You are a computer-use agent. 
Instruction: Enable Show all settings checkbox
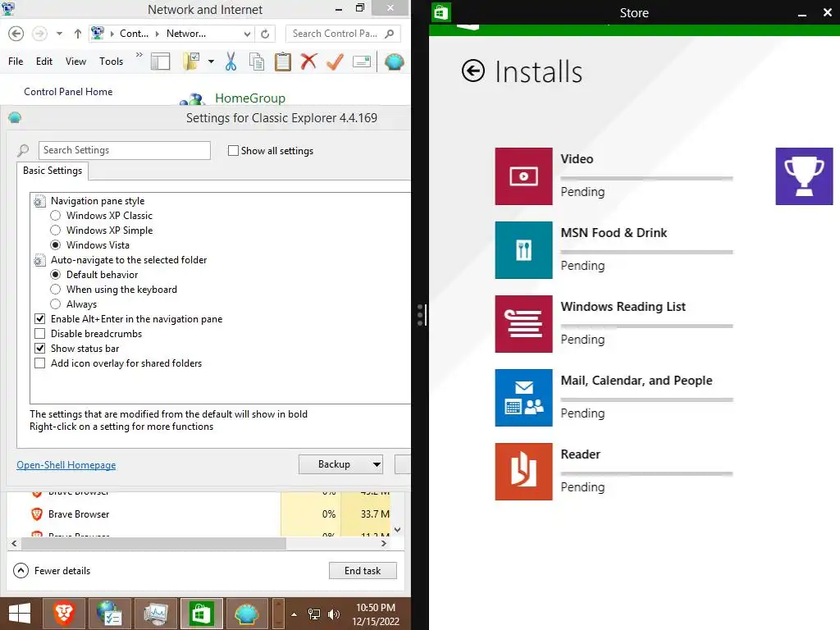[x=233, y=151]
